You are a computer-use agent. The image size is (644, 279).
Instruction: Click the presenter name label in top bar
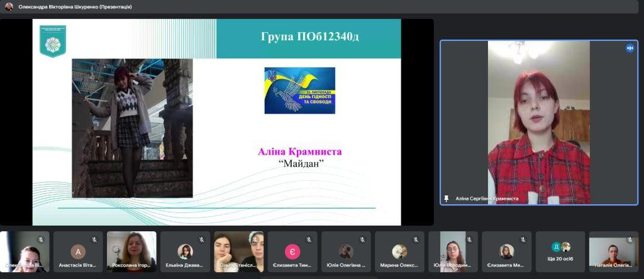(x=75, y=6)
